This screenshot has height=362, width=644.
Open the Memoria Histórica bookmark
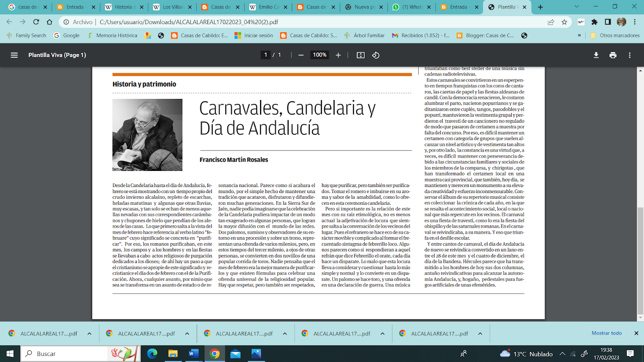(112, 35)
